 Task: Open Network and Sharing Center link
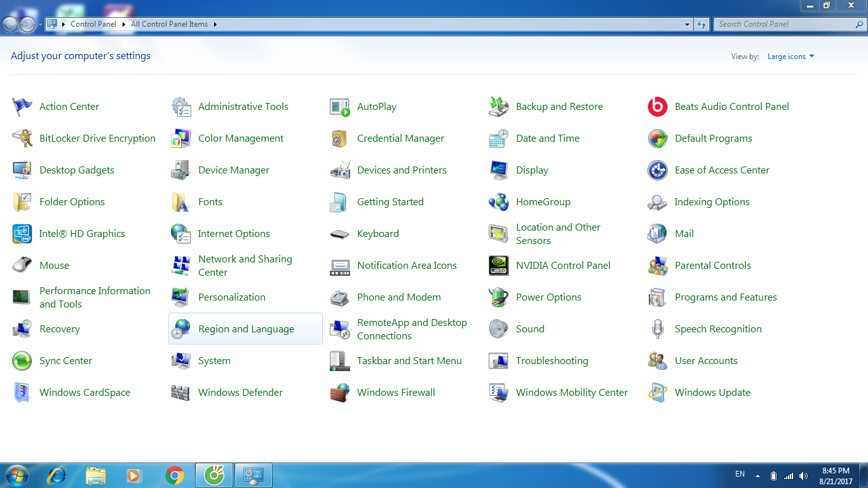(245, 266)
